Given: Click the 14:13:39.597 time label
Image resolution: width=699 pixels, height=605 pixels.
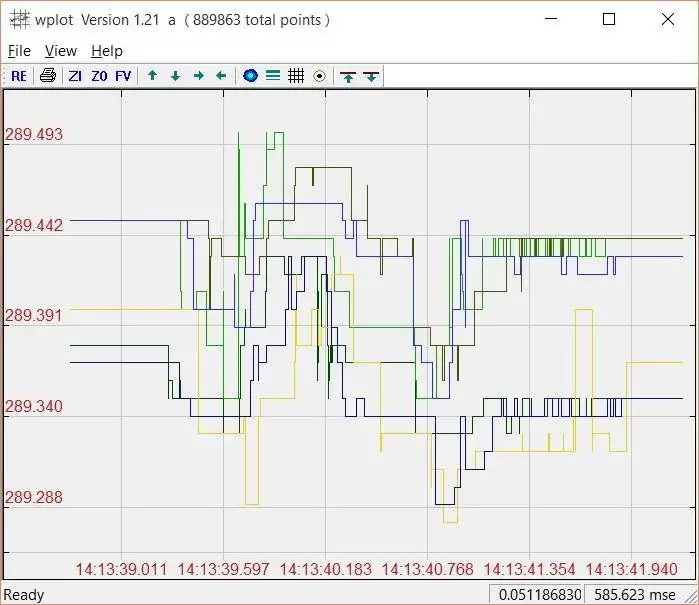Looking at the screenshot, I should coord(223,569).
